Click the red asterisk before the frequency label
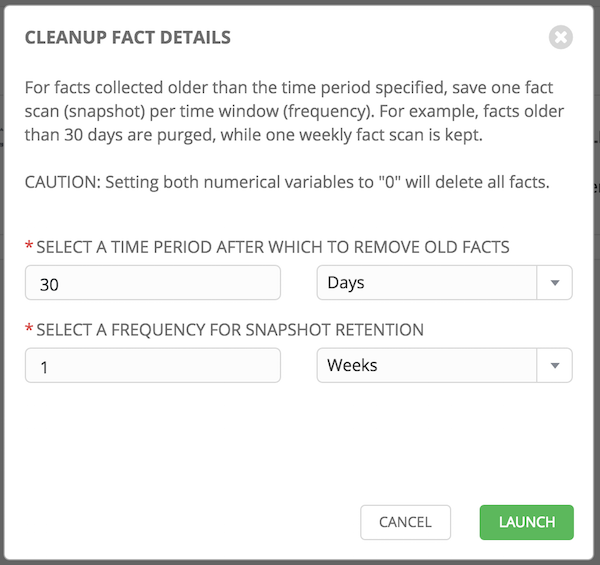 click(x=29, y=328)
